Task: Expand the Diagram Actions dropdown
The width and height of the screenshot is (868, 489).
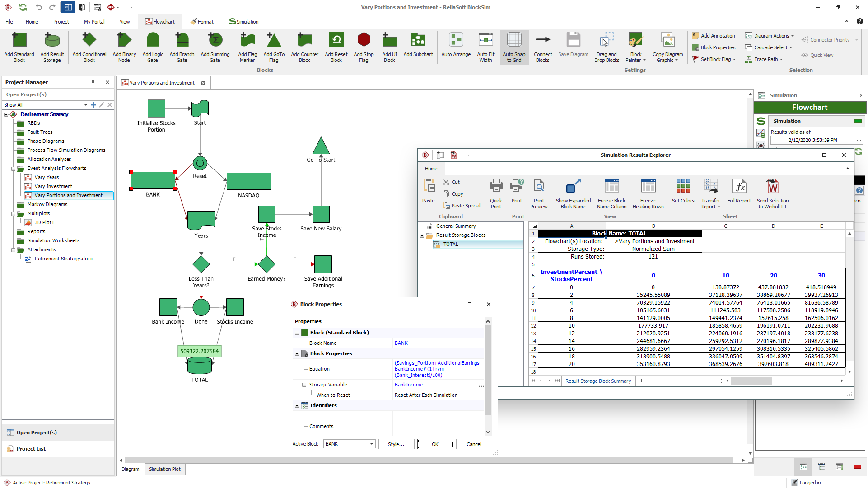Action: click(x=770, y=36)
